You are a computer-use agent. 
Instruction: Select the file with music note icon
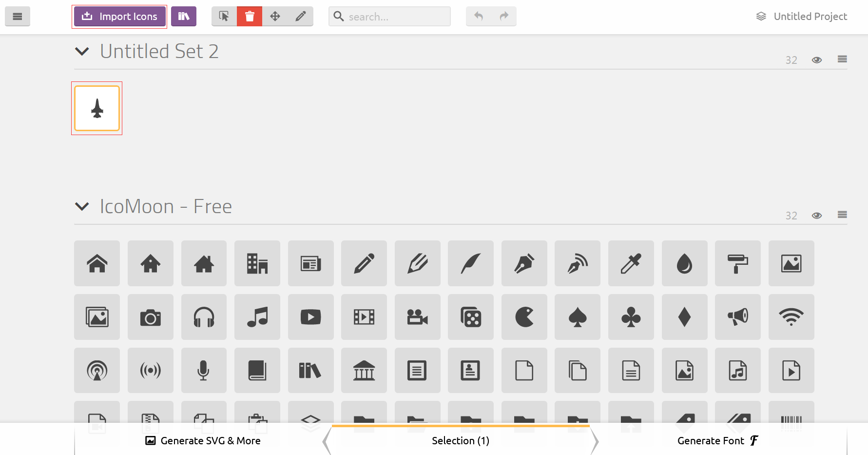point(738,370)
